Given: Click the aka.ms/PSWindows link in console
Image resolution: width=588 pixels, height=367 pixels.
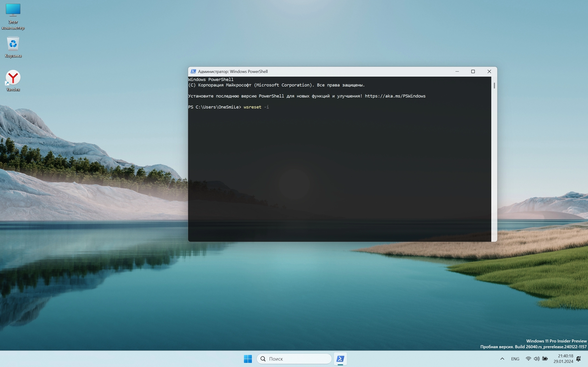Looking at the screenshot, I should (395, 96).
